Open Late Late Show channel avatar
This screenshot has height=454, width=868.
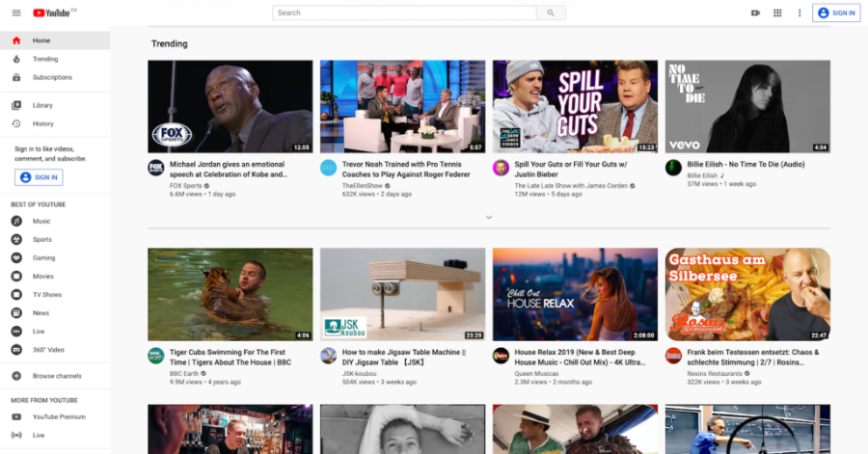[x=501, y=168]
